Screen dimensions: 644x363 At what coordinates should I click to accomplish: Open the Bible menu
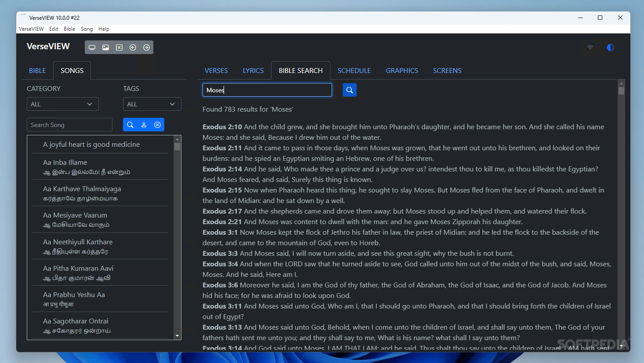69,29
